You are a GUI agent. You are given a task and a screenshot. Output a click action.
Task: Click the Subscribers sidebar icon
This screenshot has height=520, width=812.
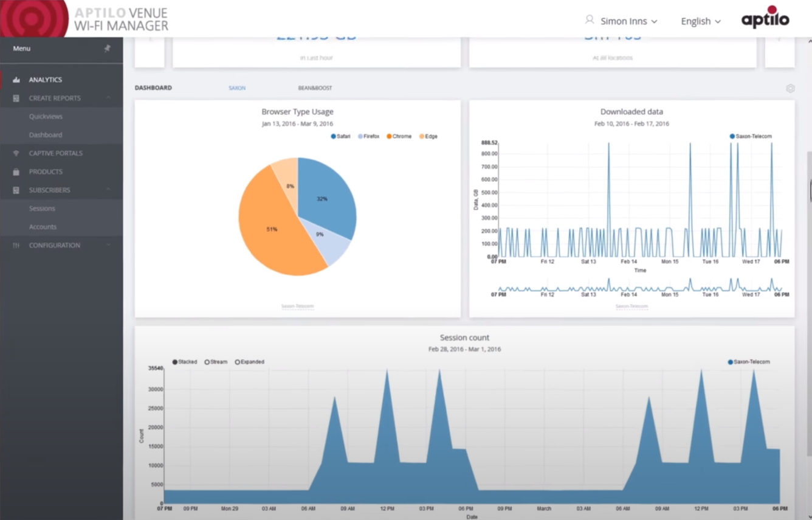point(16,190)
